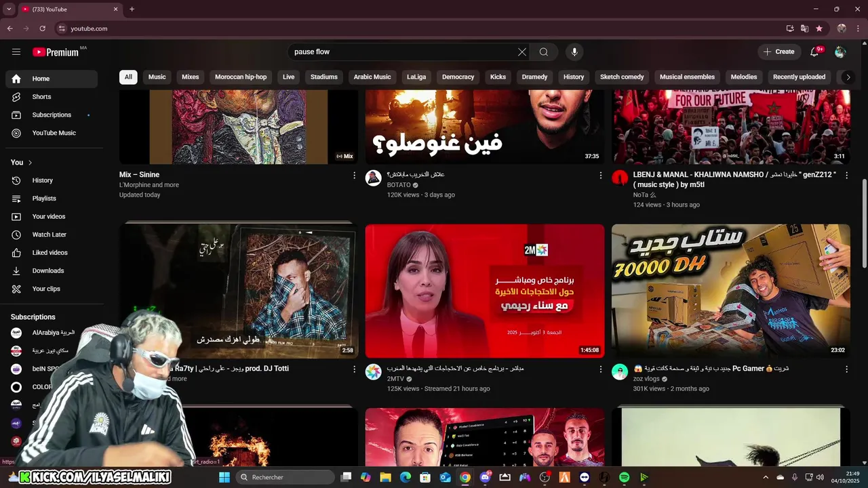Open Watch Later in sidebar
This screenshot has height=488, width=868.
click(52, 235)
